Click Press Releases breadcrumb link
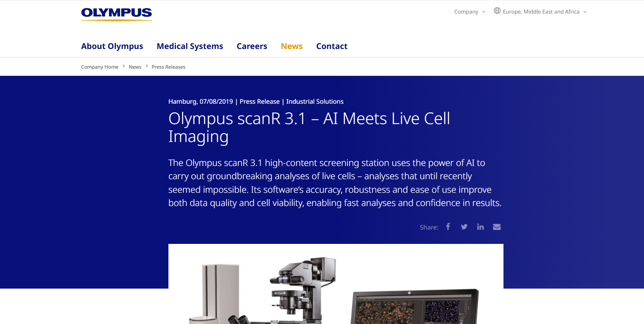644x324 pixels. [168, 67]
